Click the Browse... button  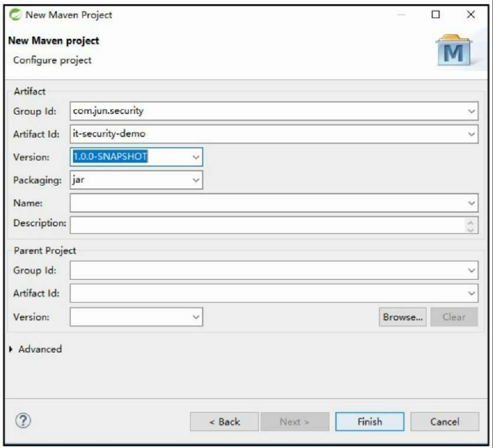tap(403, 317)
